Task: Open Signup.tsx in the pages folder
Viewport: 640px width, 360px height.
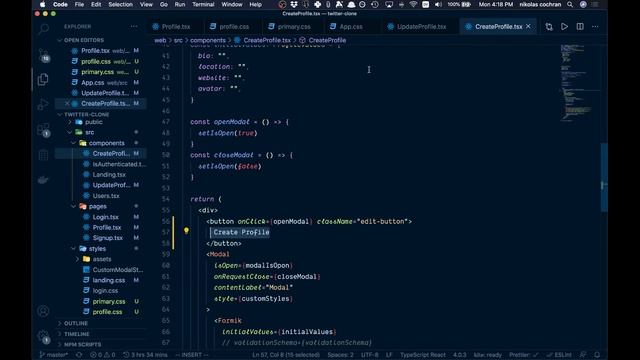Action: 107,238
